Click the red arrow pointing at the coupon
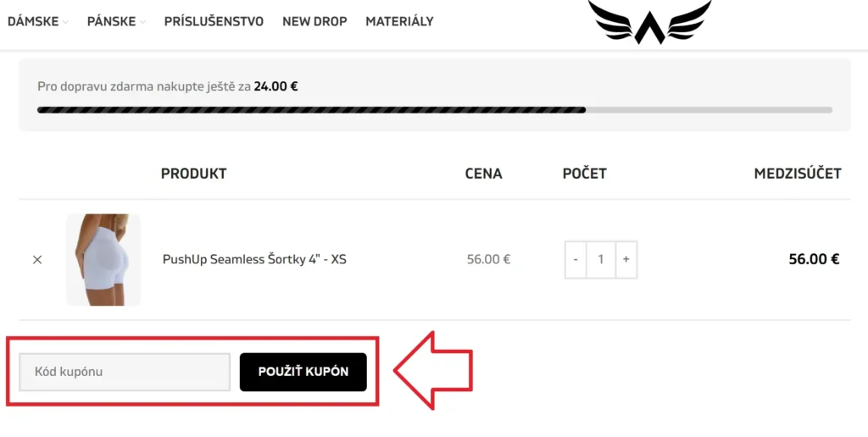Viewport: 868px width, 437px height. coord(432,370)
